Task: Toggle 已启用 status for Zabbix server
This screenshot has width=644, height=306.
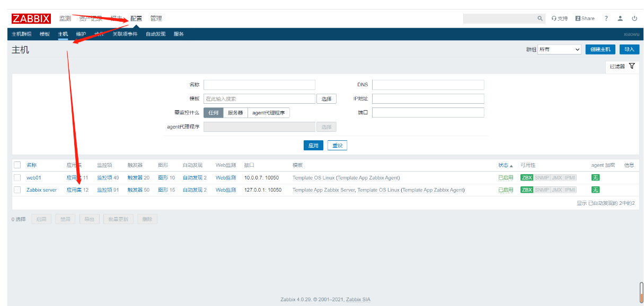Action: tap(506, 190)
